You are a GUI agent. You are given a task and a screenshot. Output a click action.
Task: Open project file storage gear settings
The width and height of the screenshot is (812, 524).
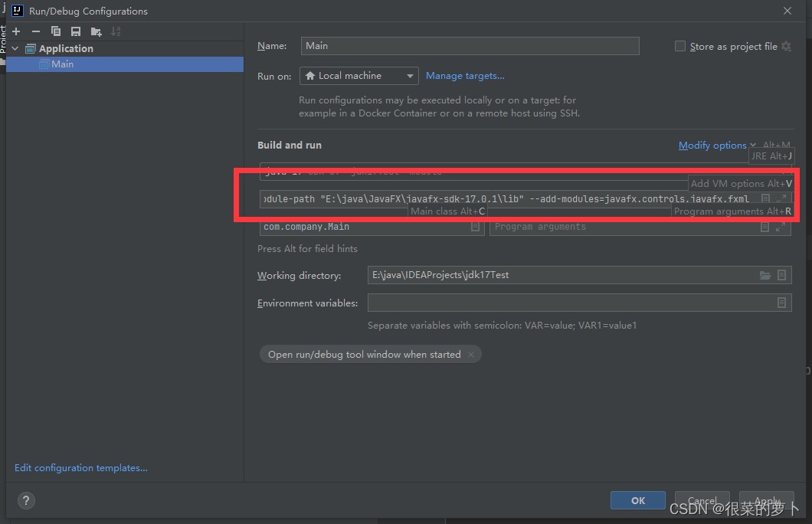[x=786, y=46]
